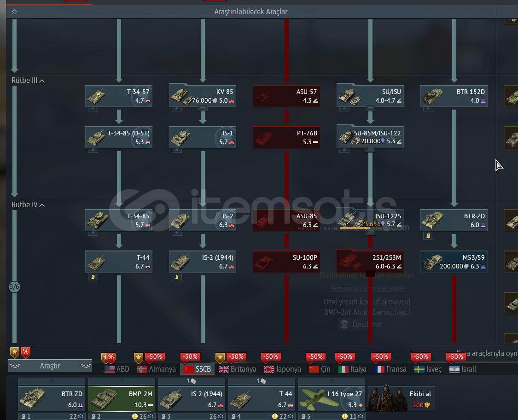Click the chevron right of Araştır
The image size is (518, 420).
[86, 366]
